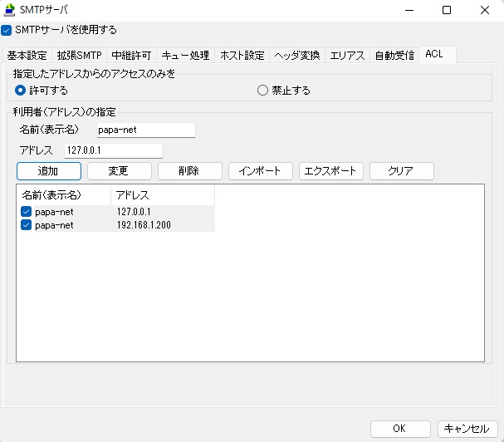Click the インポート button
This screenshot has height=442, width=504.
(261, 171)
